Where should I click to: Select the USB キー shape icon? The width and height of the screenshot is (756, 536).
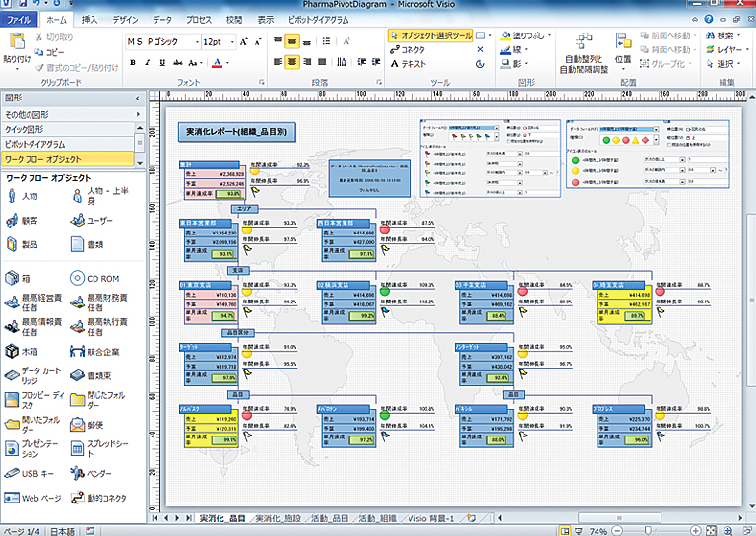coord(12,475)
